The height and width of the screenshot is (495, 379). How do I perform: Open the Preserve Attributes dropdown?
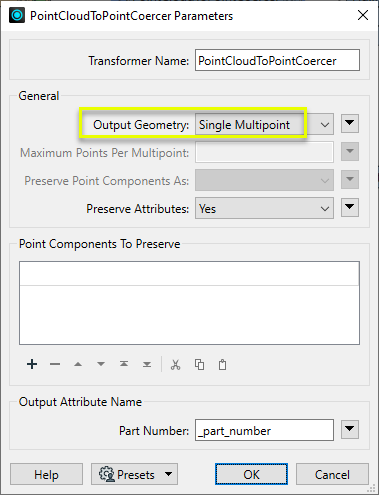point(264,209)
